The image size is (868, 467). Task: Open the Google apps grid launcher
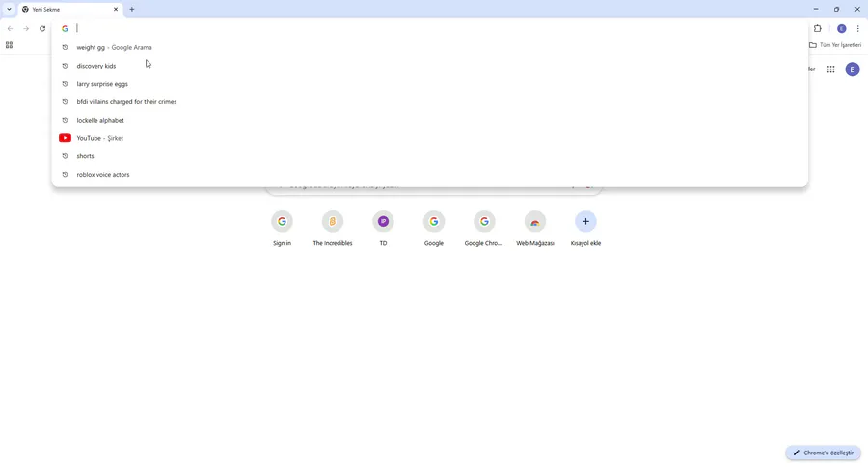[x=831, y=69]
